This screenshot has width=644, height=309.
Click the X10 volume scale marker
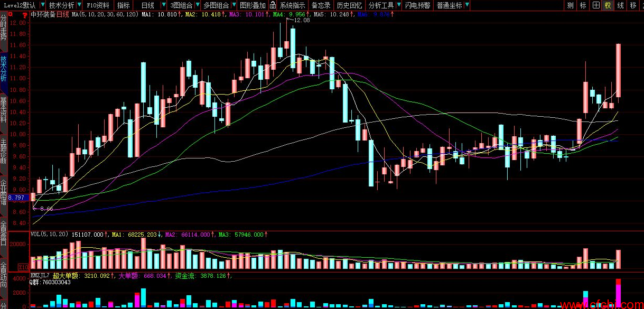[x=23, y=267]
